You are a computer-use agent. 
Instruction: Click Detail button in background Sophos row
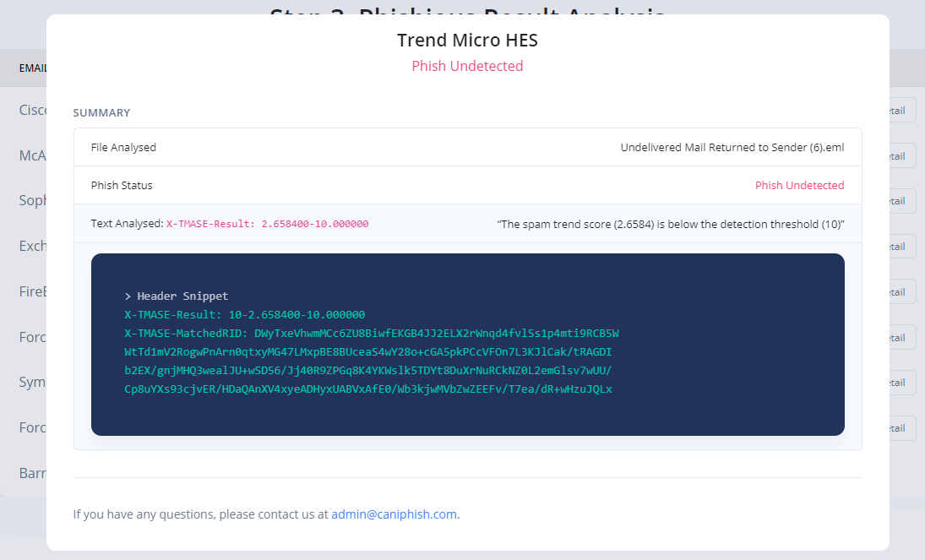pos(902,201)
